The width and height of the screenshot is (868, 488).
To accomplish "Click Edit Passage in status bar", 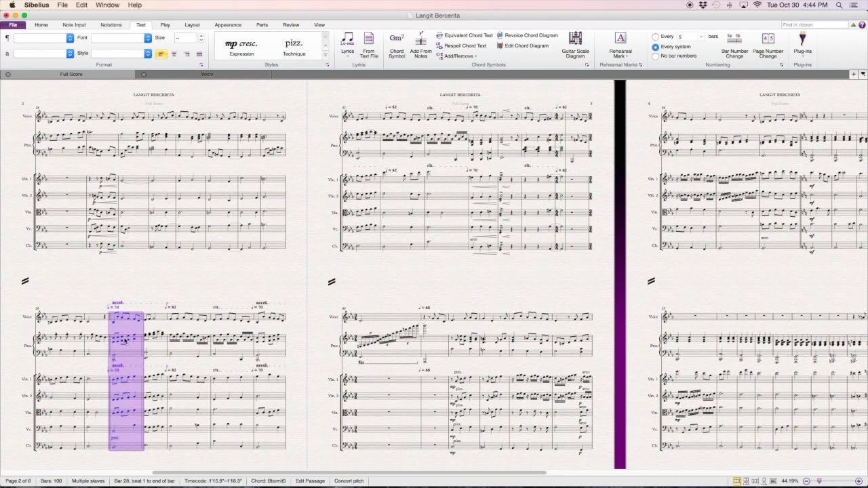I will [310, 481].
